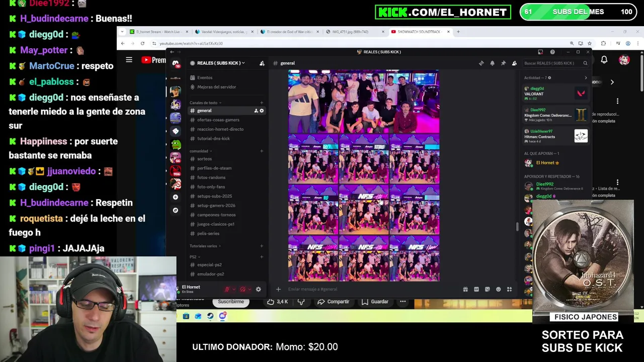This screenshot has height=362, width=644.
Task: Open the YouTube hamburger menu
Action: coord(129,60)
